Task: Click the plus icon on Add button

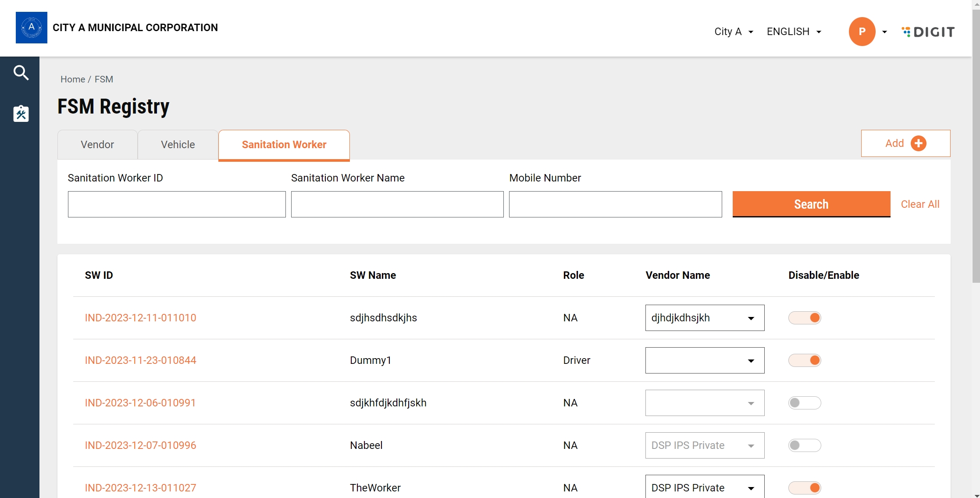Action: point(918,143)
